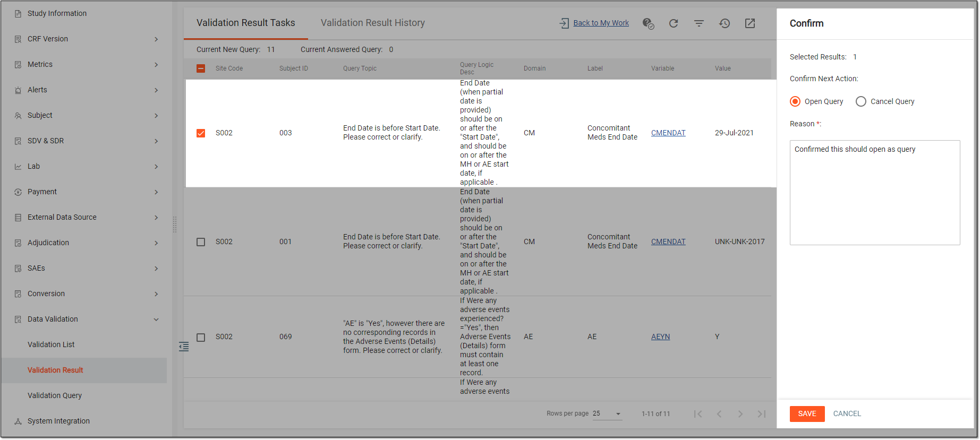Image resolution: width=980 pixels, height=440 pixels.
Task: Open Validation Query in sidebar
Action: [55, 396]
